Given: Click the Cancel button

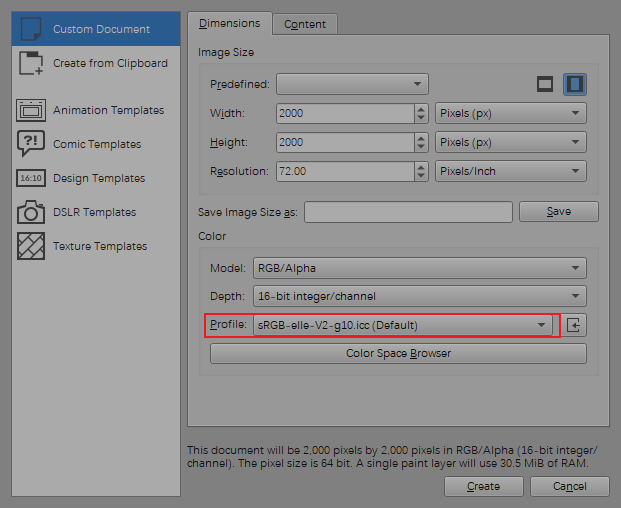Looking at the screenshot, I should point(570,486).
